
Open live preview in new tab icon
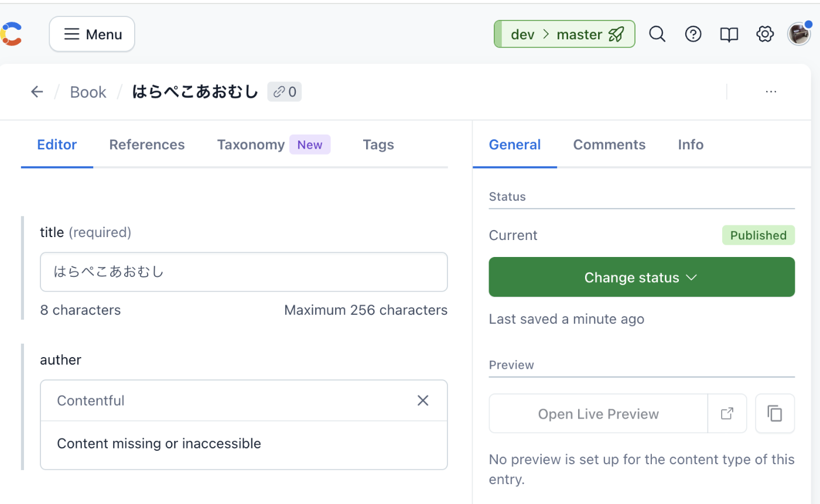pos(727,414)
